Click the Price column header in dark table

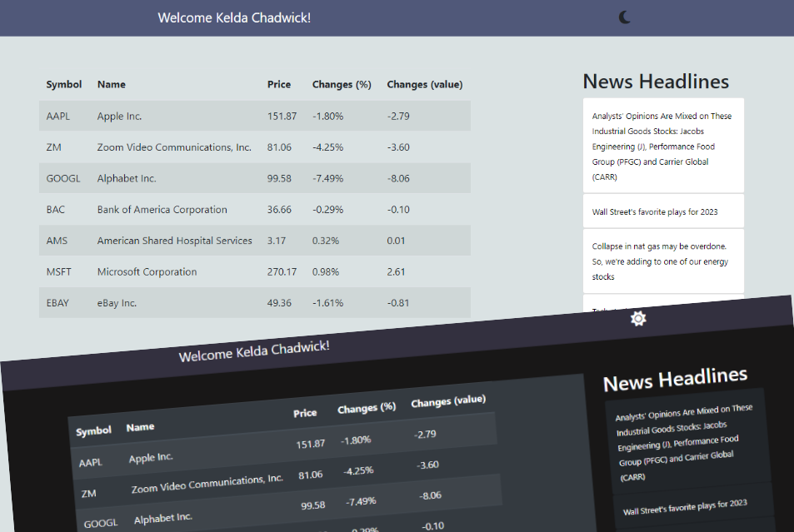pyautogui.click(x=305, y=413)
